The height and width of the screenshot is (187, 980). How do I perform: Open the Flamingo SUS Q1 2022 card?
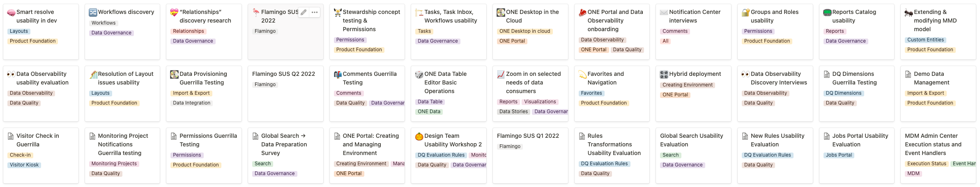[x=530, y=155]
